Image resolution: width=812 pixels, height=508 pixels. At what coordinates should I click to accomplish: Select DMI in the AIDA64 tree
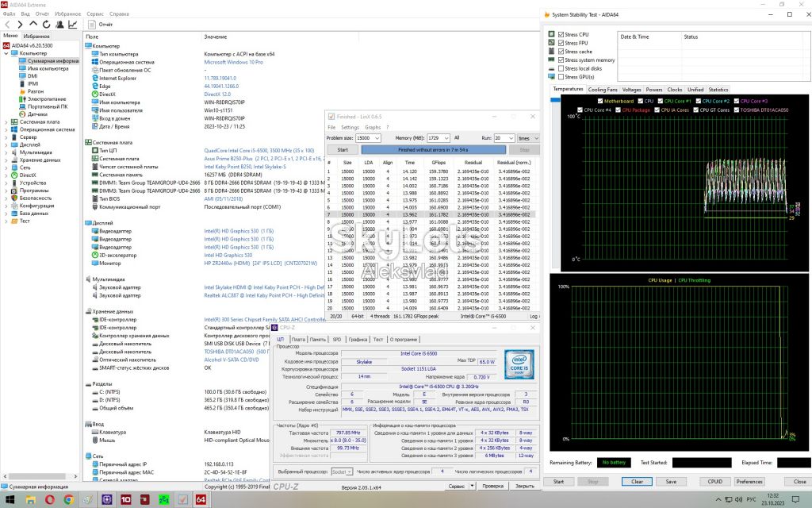click(x=33, y=75)
